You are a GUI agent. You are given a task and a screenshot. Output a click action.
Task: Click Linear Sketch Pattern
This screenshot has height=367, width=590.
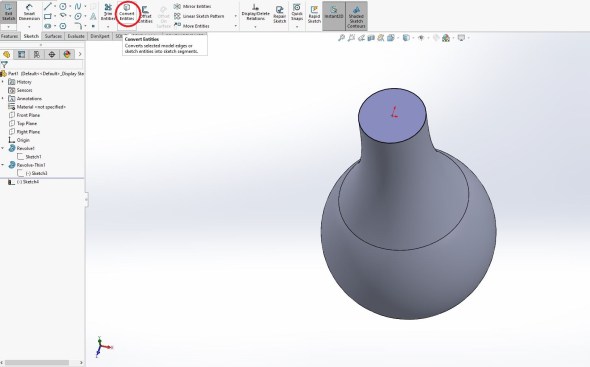(x=199, y=16)
